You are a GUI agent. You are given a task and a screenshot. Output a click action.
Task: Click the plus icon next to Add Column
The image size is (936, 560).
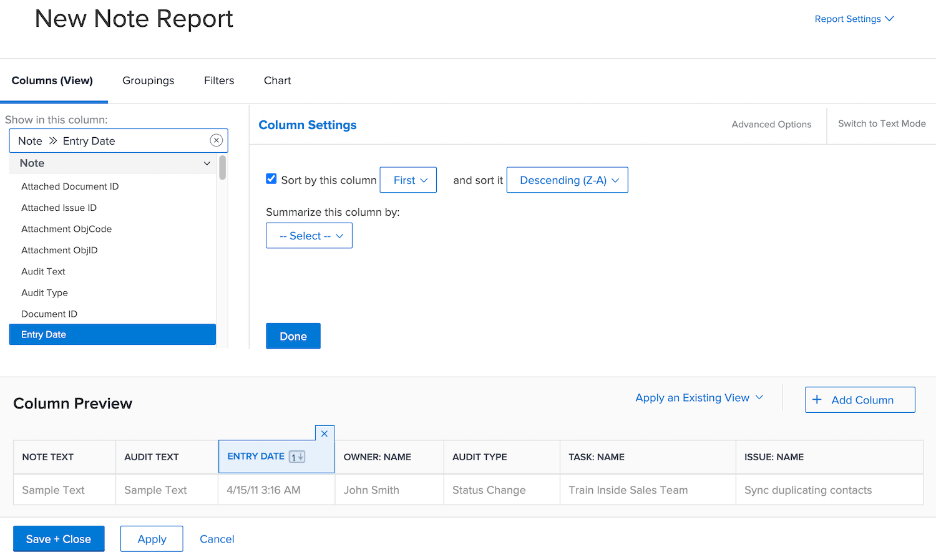pyautogui.click(x=817, y=399)
